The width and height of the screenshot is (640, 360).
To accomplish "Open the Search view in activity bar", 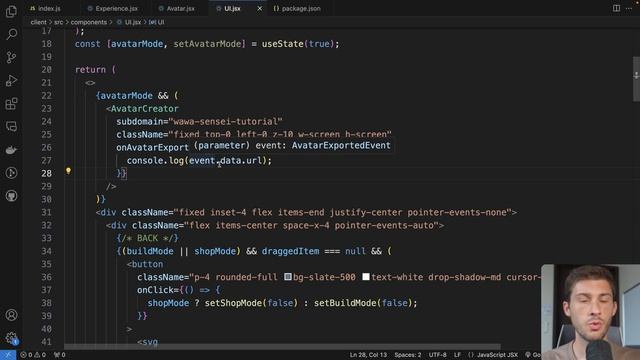I will tap(11, 34).
